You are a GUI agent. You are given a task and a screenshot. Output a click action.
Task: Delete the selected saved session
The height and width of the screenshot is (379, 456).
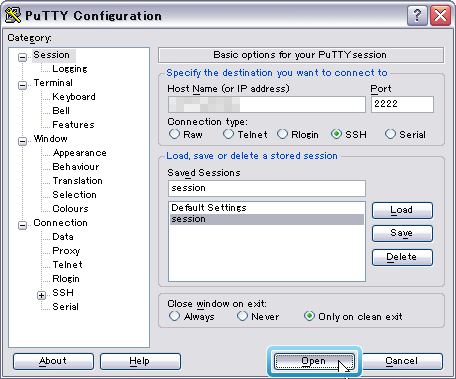pyautogui.click(x=402, y=257)
